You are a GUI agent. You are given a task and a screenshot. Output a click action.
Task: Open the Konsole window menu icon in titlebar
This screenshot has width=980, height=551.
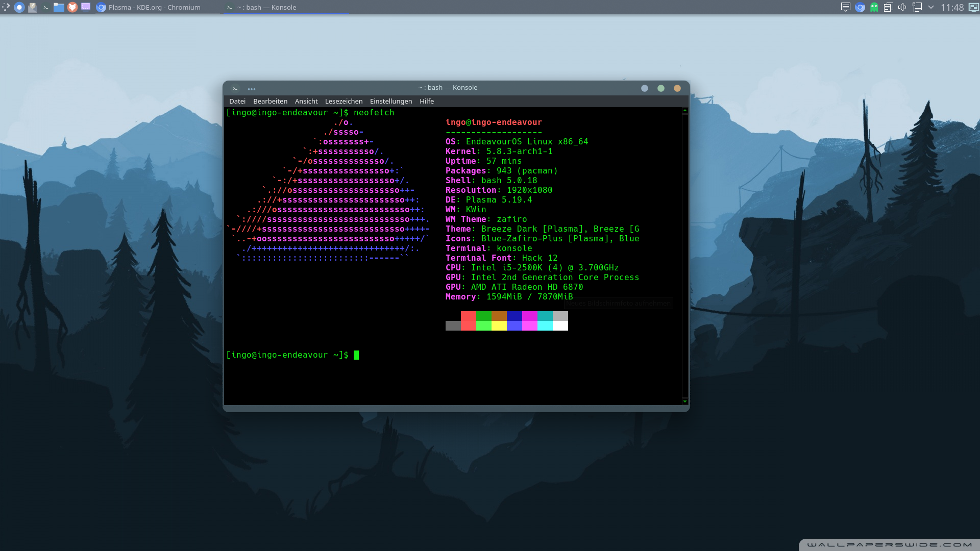point(235,88)
